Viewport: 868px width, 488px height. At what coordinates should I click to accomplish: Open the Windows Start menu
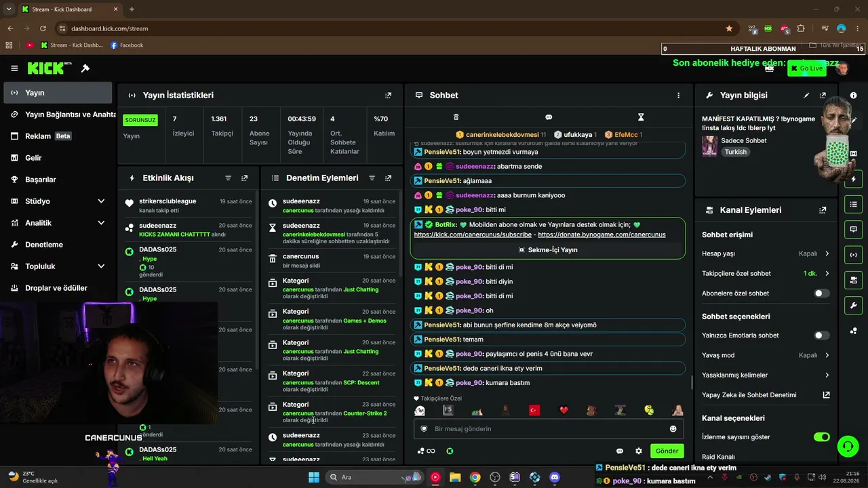click(314, 477)
